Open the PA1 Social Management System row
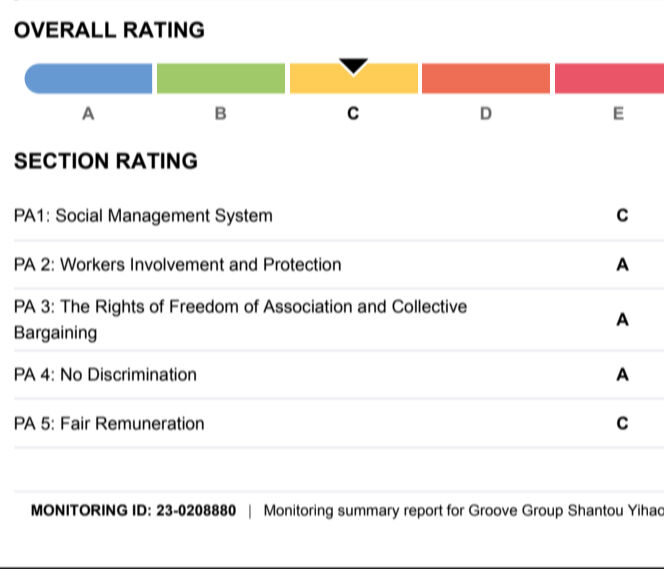This screenshot has height=569, width=664. [143, 216]
